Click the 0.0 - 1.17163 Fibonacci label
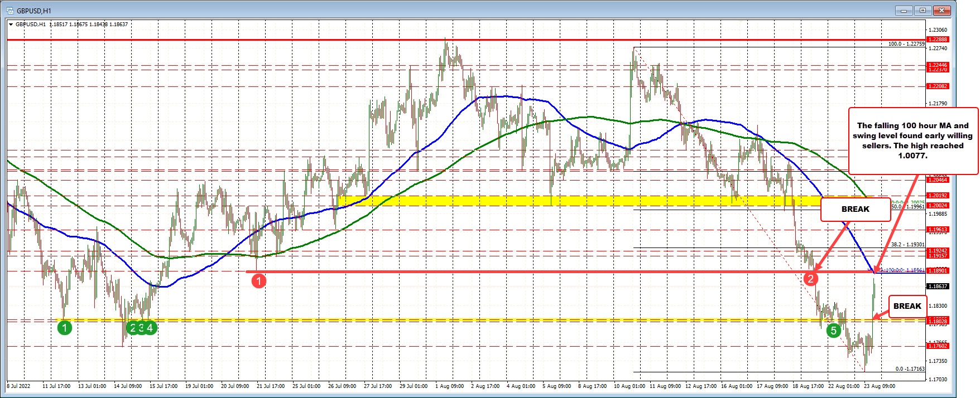Image resolution: width=980 pixels, height=398 pixels. [x=910, y=368]
